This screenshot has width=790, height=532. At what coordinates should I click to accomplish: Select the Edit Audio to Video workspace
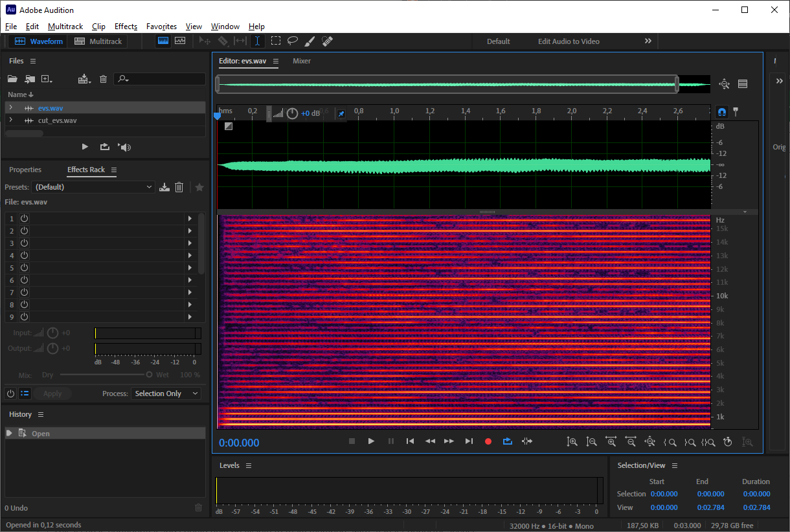569,41
